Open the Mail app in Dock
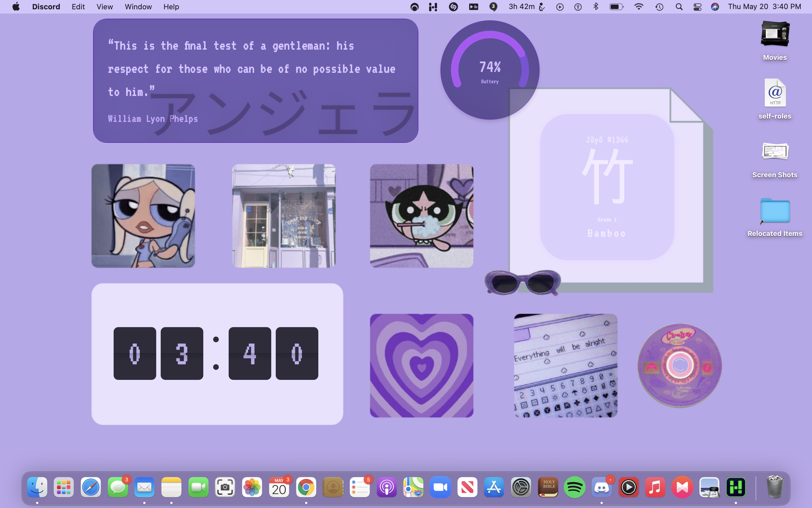Image resolution: width=812 pixels, height=508 pixels. point(145,487)
